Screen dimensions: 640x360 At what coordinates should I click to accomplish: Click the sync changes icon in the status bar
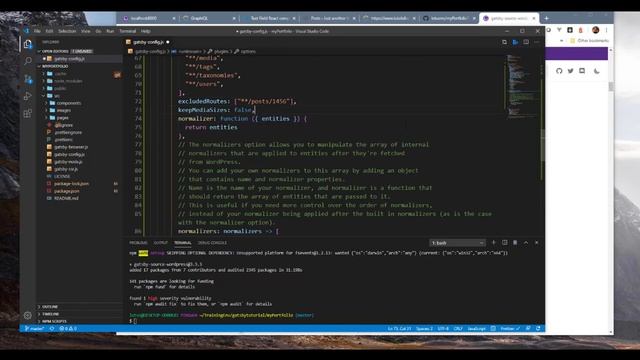[52, 329]
